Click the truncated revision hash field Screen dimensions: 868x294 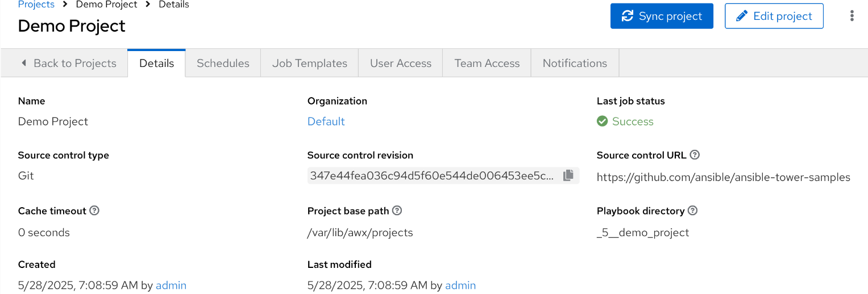[x=432, y=176]
